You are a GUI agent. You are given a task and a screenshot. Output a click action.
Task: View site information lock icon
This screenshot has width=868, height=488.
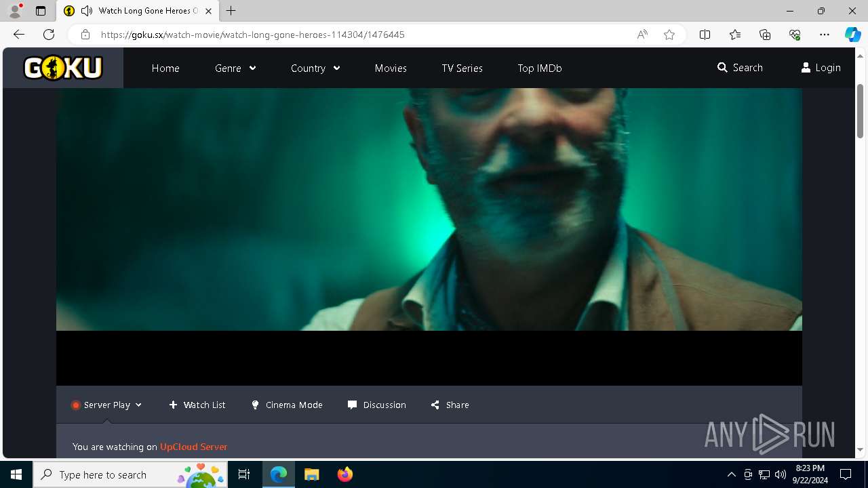pos(85,35)
